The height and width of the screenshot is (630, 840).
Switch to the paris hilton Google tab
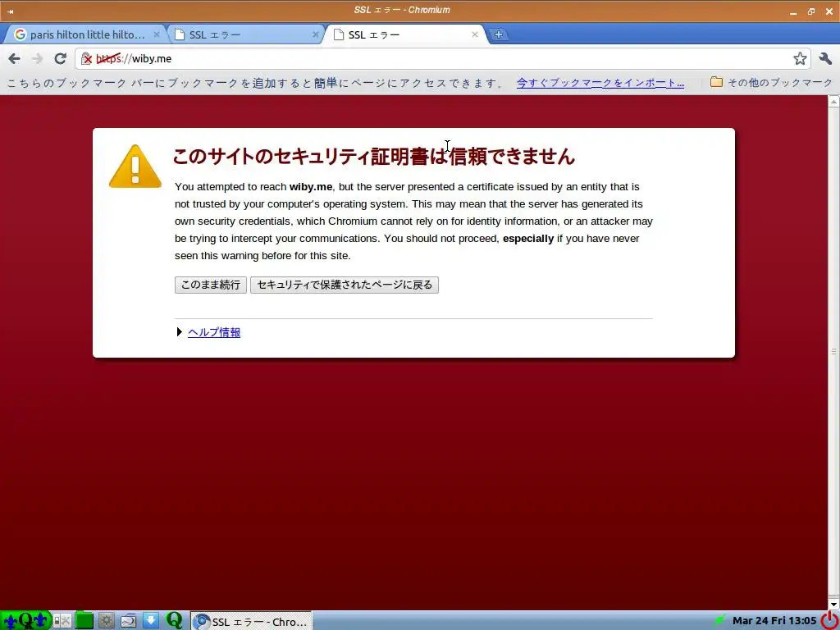pyautogui.click(x=87, y=34)
